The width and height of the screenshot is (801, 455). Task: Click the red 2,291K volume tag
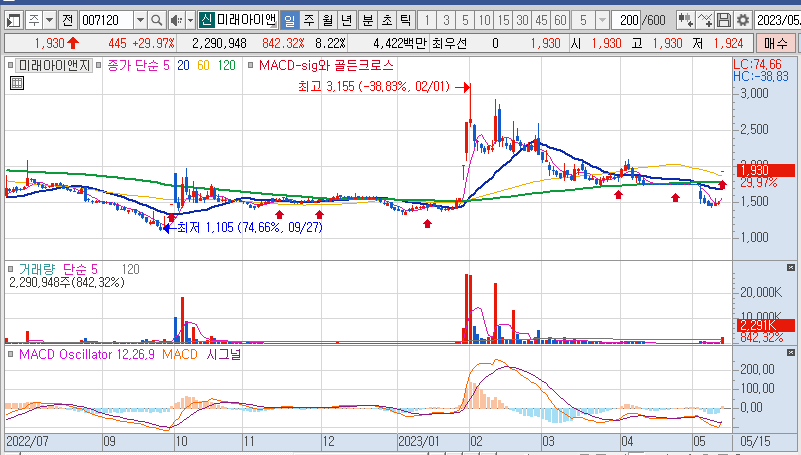pos(766,325)
